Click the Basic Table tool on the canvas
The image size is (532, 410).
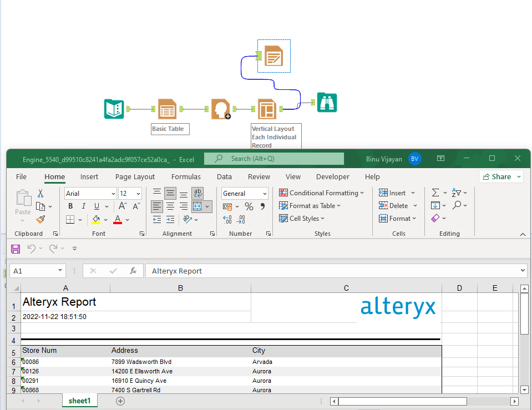point(167,109)
